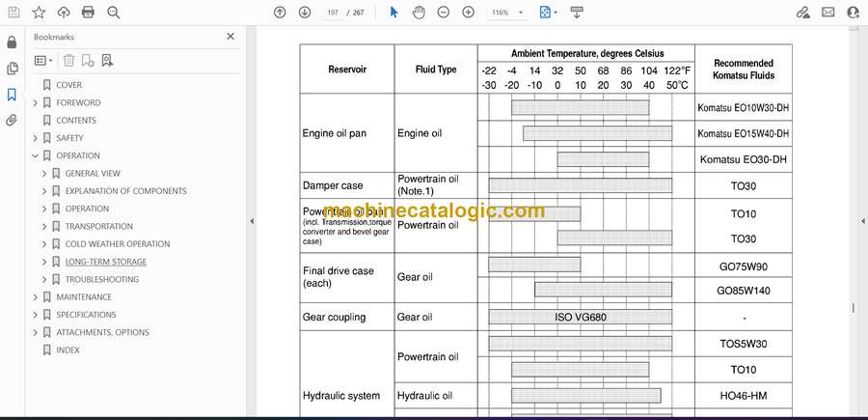Screen dimensions: 868x420
Task: Click the vertical scrollbar thumb
Action: [x=854, y=308]
